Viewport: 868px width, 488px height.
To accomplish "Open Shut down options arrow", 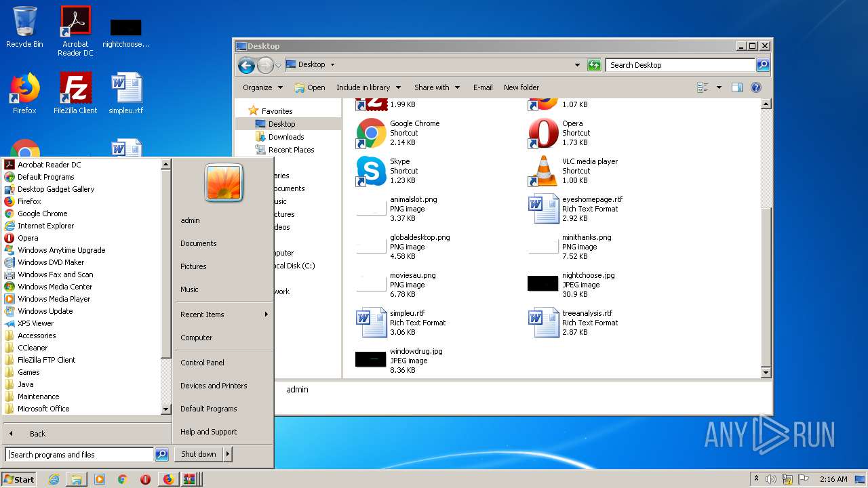I will pyautogui.click(x=228, y=454).
